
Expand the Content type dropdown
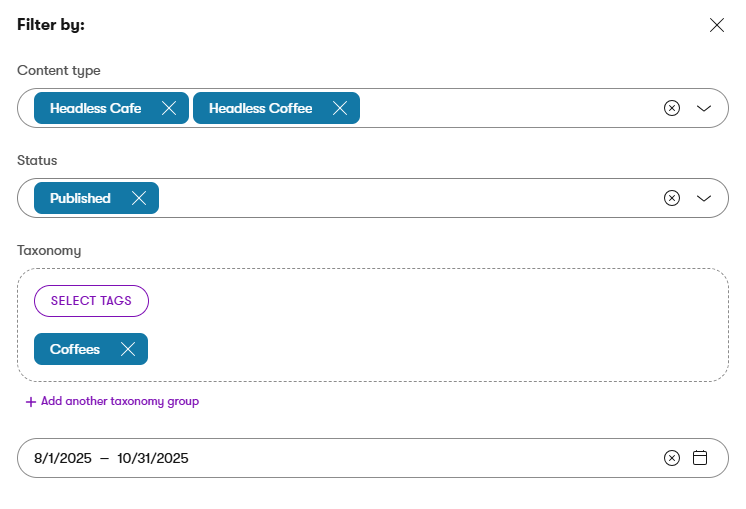point(704,108)
